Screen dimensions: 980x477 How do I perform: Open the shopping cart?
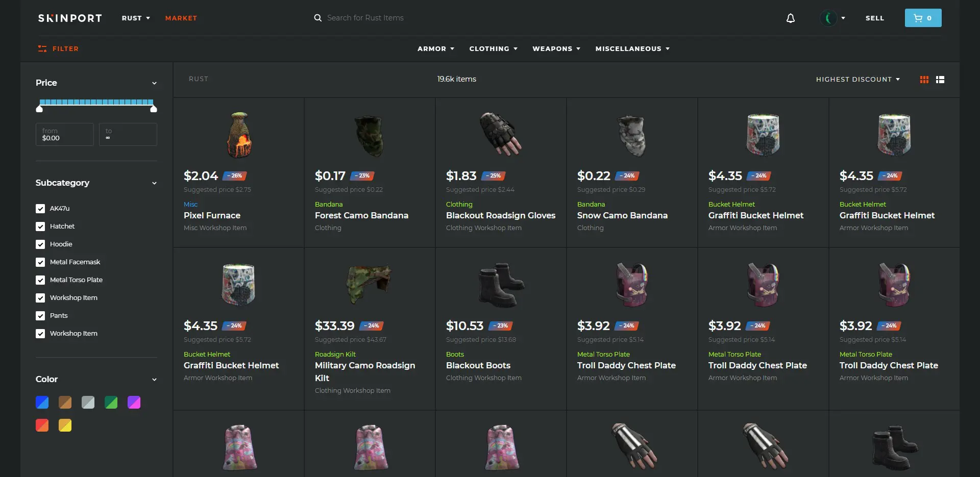[923, 18]
